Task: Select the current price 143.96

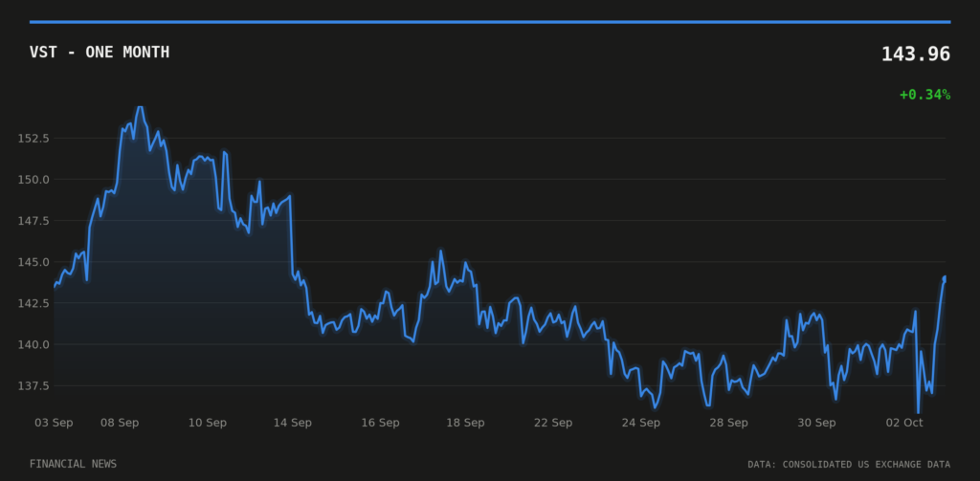Action: [916, 55]
